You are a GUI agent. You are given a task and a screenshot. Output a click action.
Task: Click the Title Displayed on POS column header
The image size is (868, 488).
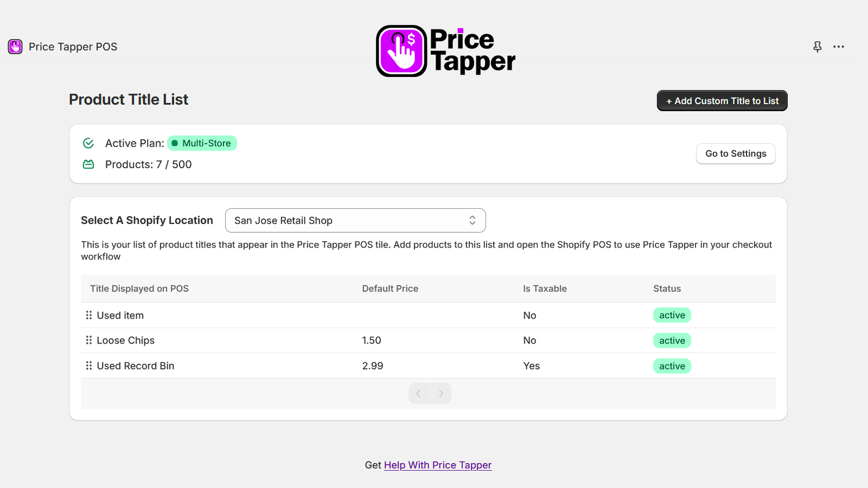[x=139, y=289]
